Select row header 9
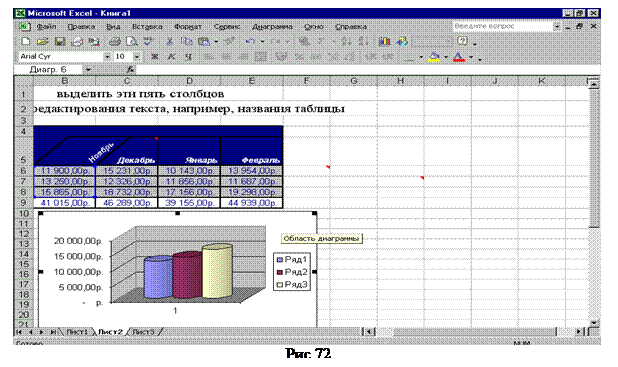Image resolution: width=618 pixels, height=367 pixels. click(x=24, y=203)
